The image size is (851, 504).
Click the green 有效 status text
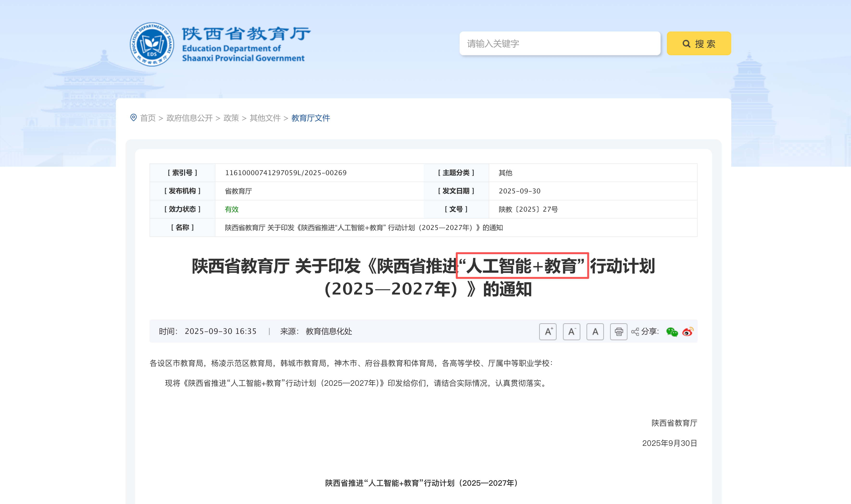pos(232,209)
